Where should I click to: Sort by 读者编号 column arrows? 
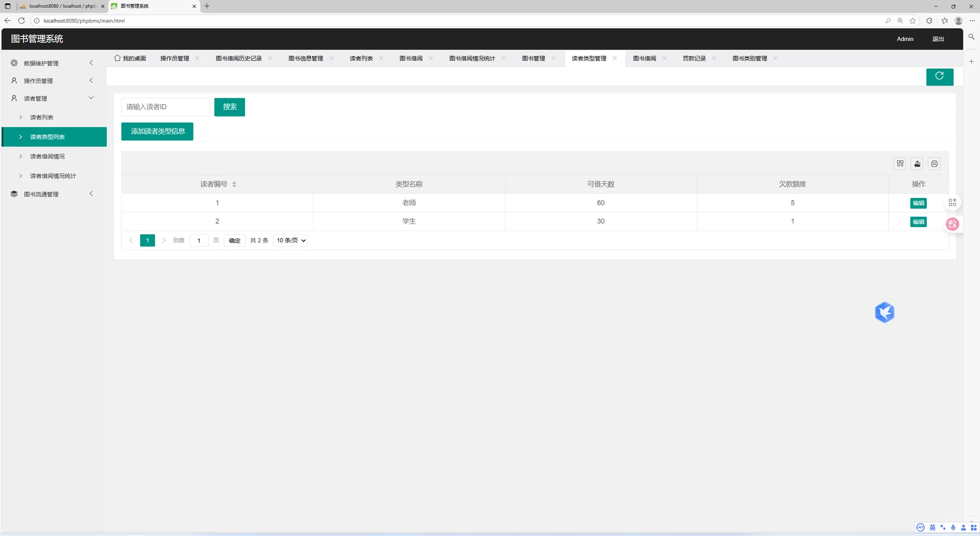click(x=234, y=184)
